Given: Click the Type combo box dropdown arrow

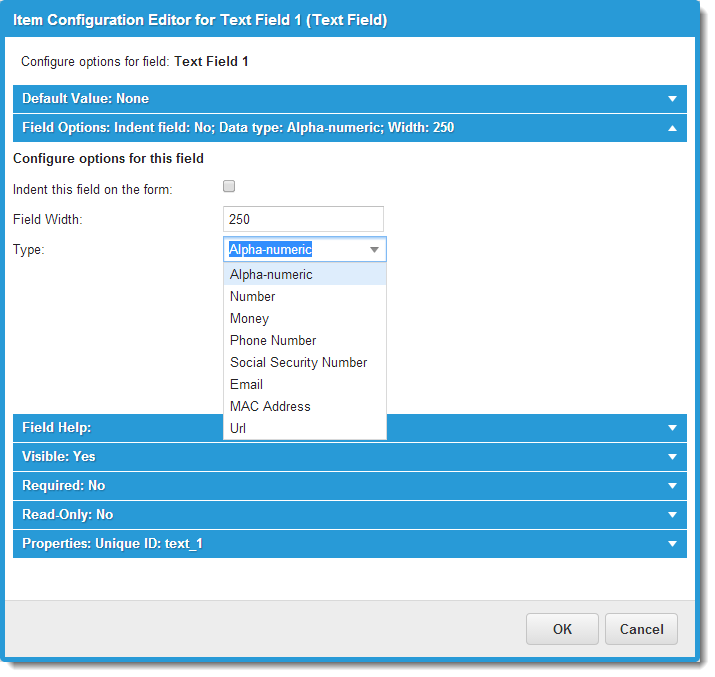Looking at the screenshot, I should point(374,250).
